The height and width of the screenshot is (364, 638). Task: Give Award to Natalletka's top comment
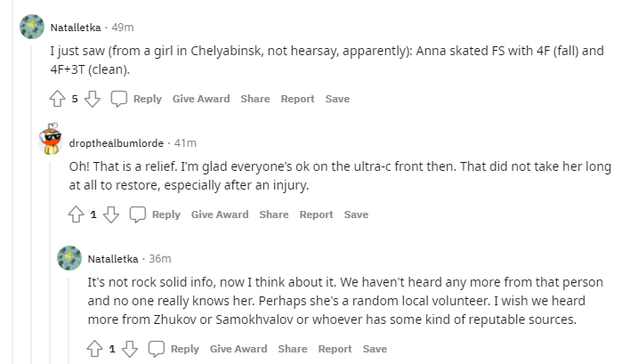(200, 99)
